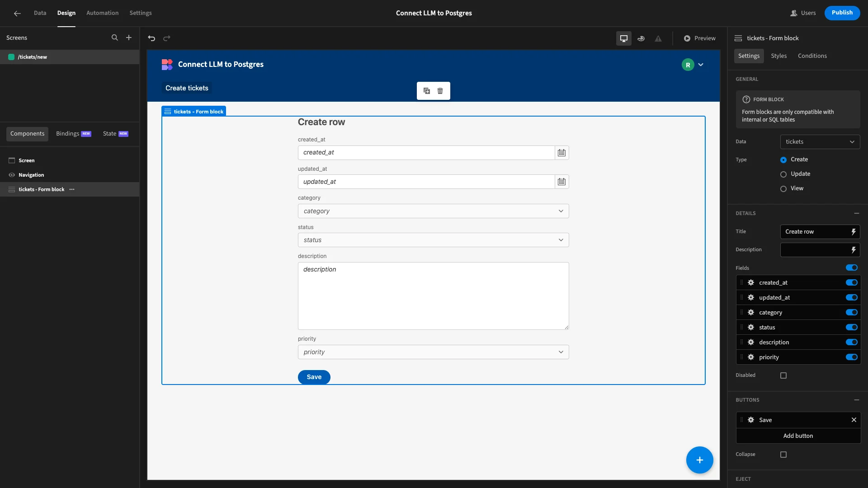Screen dimensions: 868x488
Task: Click the blue floating add component button
Action: click(x=699, y=460)
